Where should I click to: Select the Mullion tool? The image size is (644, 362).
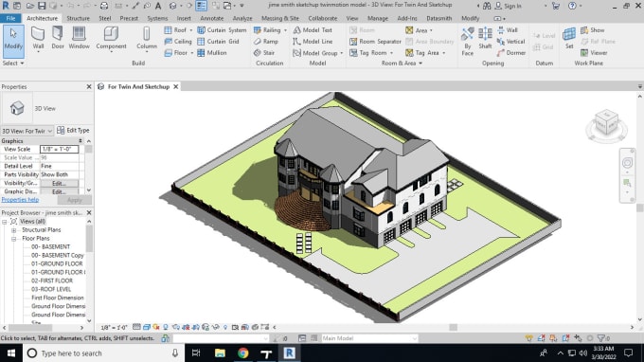point(212,53)
